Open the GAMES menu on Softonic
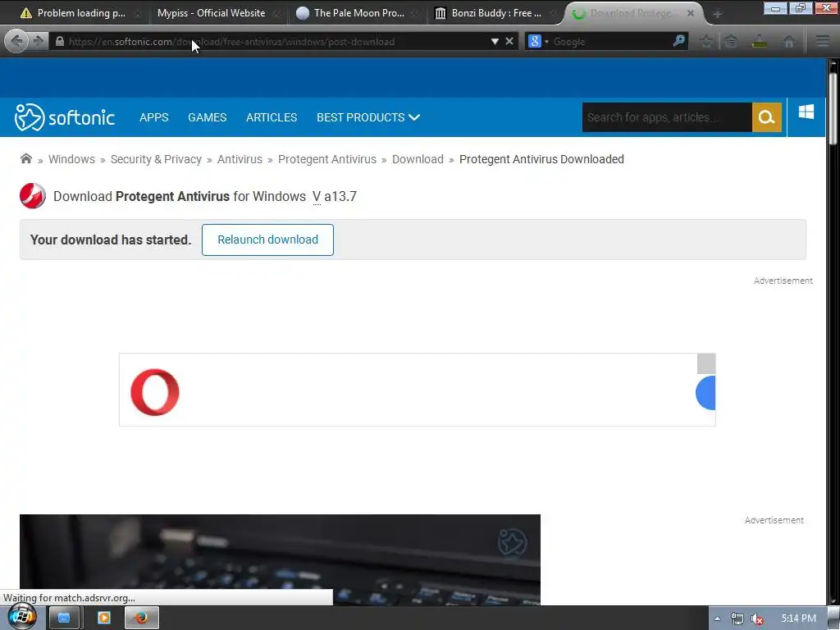Viewport: 840px width, 630px height. click(208, 117)
